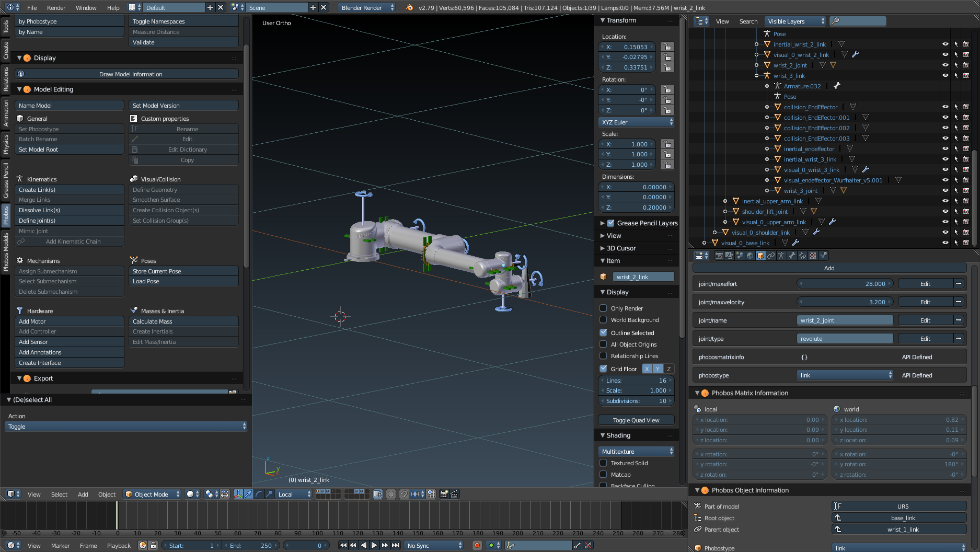Enable the Relationship Lines checkbox
This screenshot has width=980, height=552.
[x=603, y=356]
